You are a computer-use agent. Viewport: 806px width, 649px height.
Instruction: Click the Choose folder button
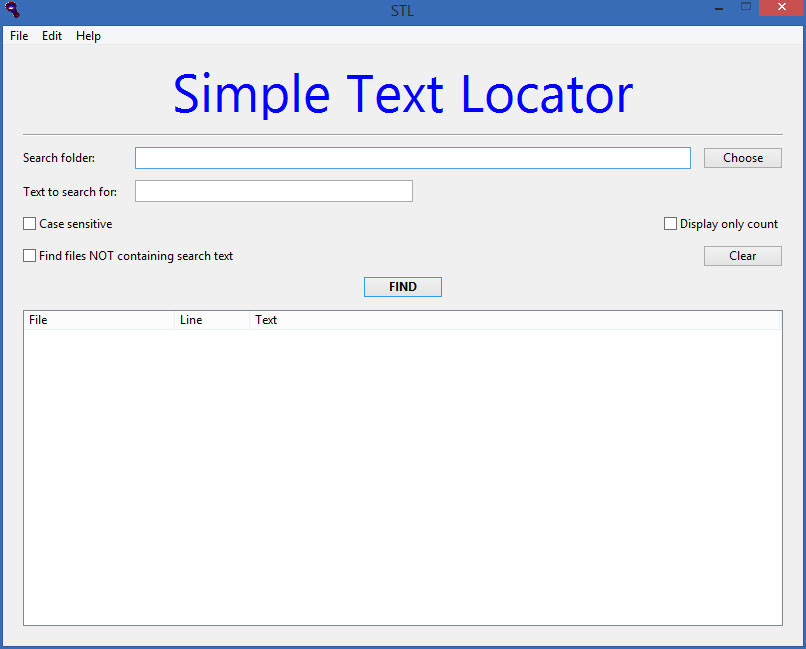(x=743, y=158)
